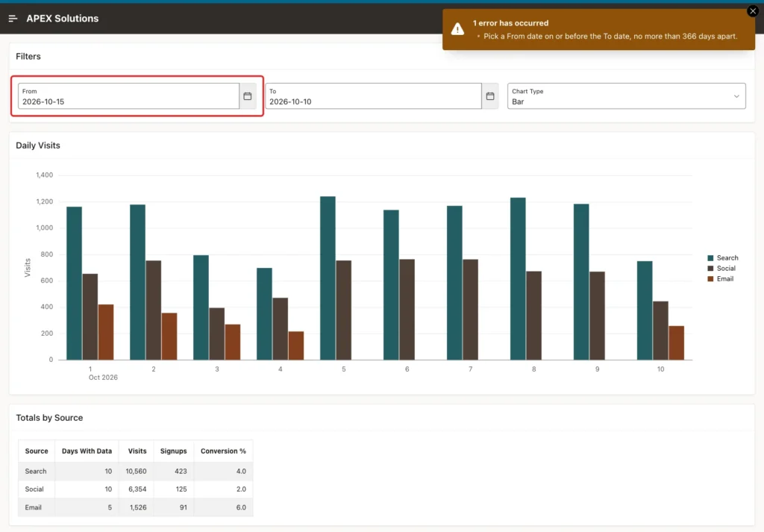
Task: Click the From date input field
Action: pyautogui.click(x=128, y=96)
